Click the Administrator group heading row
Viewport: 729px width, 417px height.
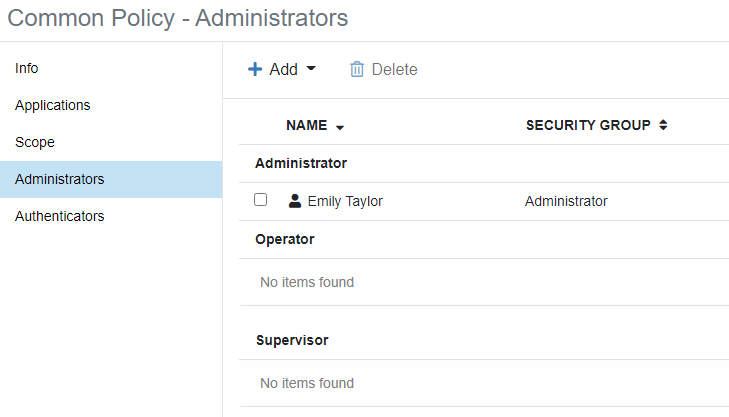point(301,163)
